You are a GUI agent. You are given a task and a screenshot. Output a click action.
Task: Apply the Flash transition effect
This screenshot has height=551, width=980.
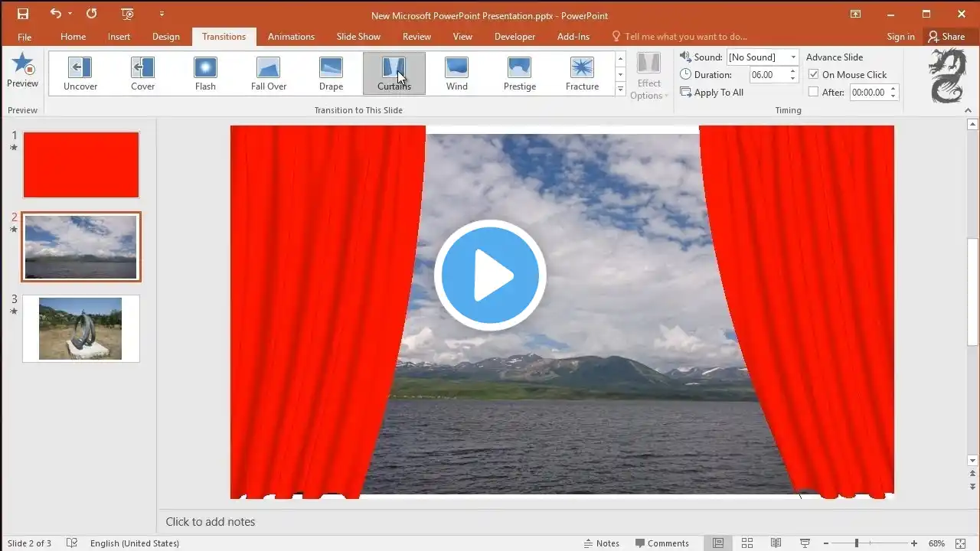coord(205,68)
